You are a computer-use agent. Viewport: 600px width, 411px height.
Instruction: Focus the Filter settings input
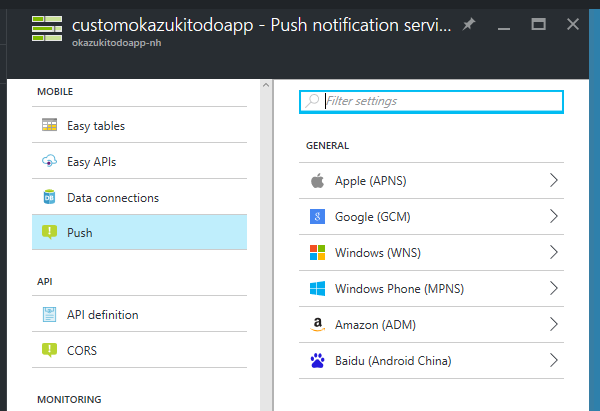point(431,102)
